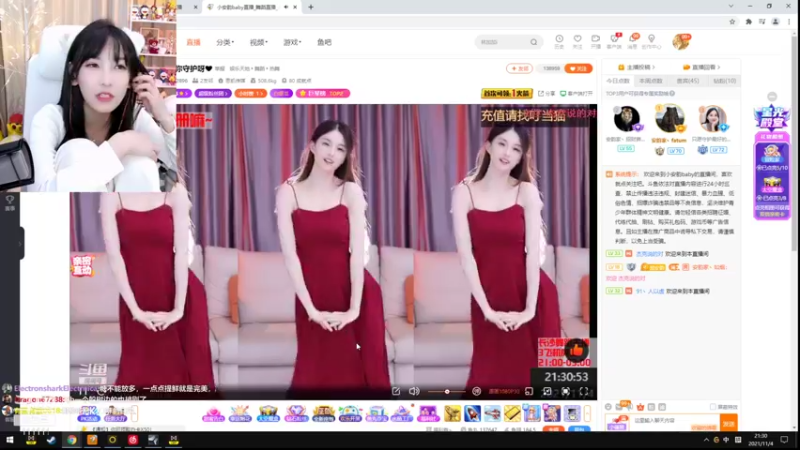Open the Windows Start menu
This screenshot has height=450, width=800.
point(9,440)
